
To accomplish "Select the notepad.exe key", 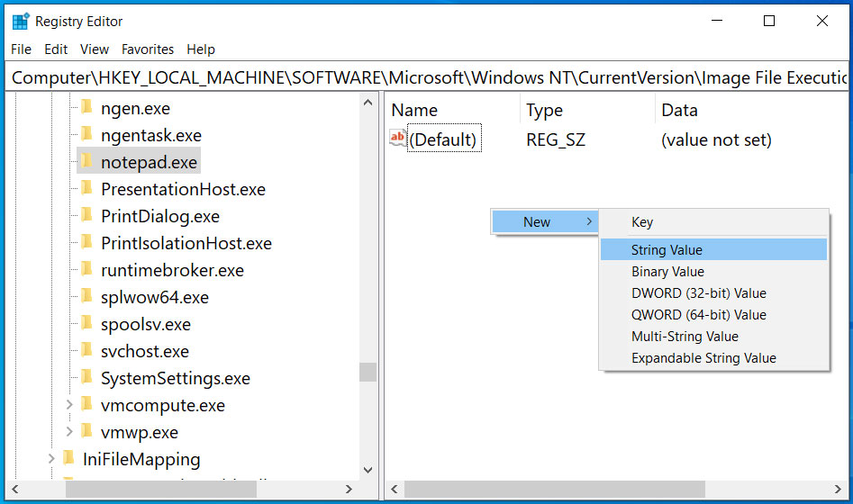I will [x=149, y=162].
